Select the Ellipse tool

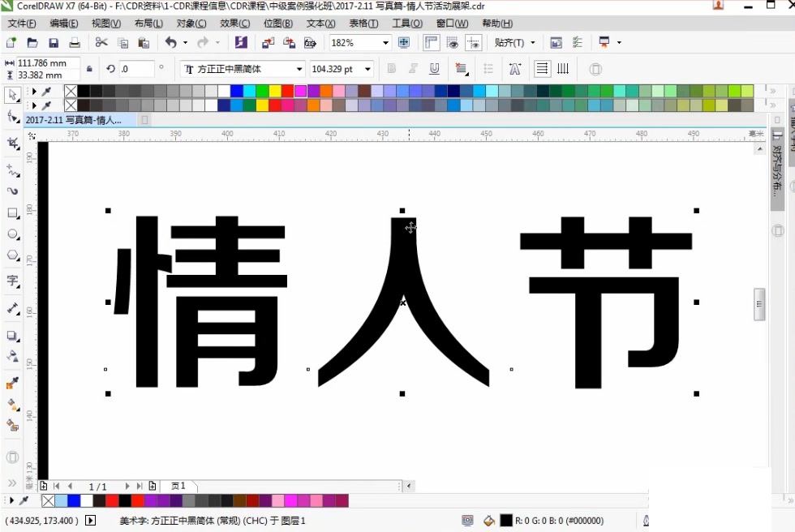[x=11, y=234]
